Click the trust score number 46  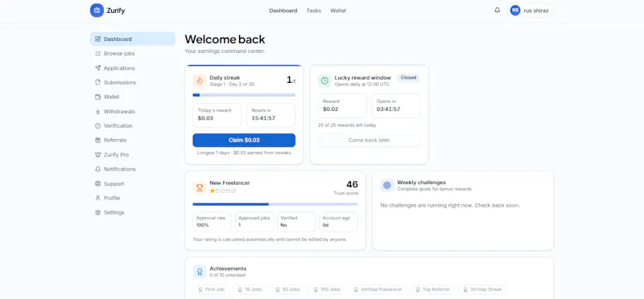(352, 185)
